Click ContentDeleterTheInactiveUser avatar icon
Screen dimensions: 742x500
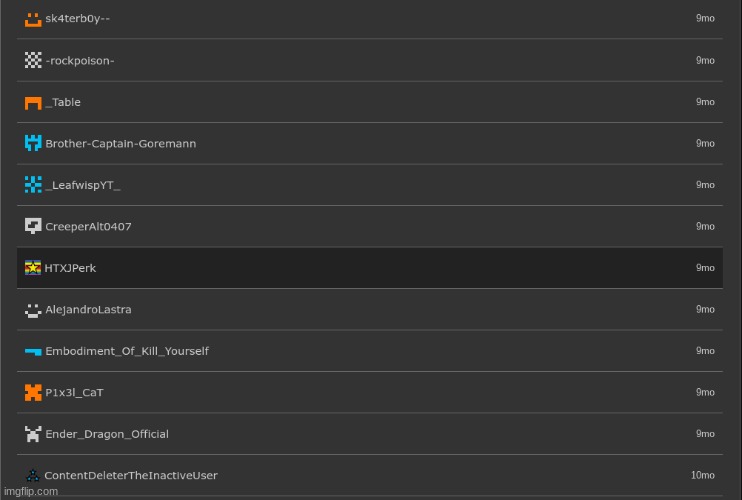point(33,475)
